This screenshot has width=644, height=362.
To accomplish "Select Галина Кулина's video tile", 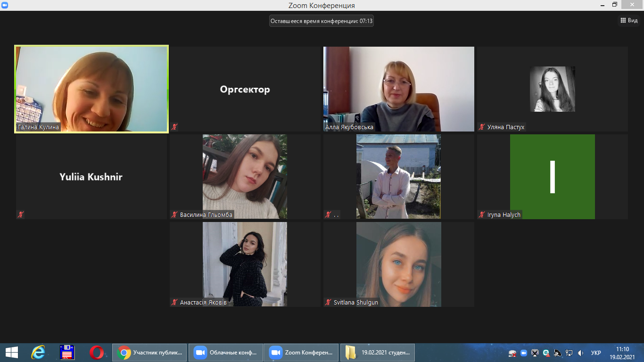I will 91,89.
